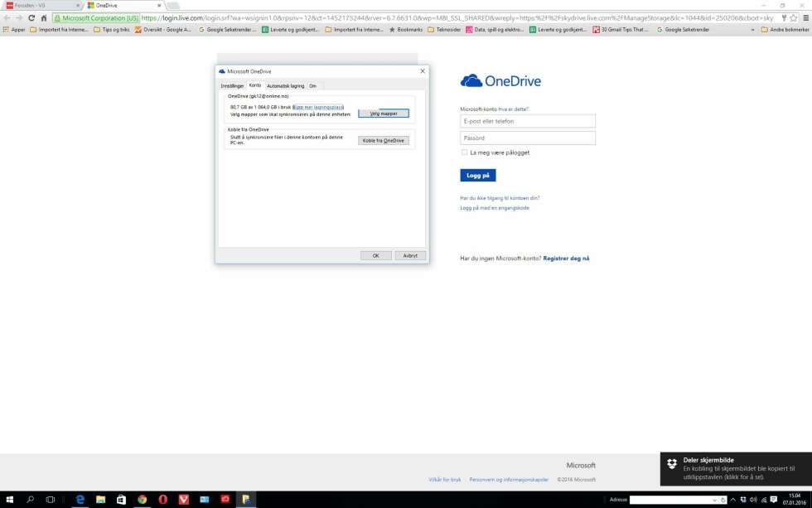This screenshot has height=508, width=812.
Task: Click the Passord field
Action: (528, 138)
